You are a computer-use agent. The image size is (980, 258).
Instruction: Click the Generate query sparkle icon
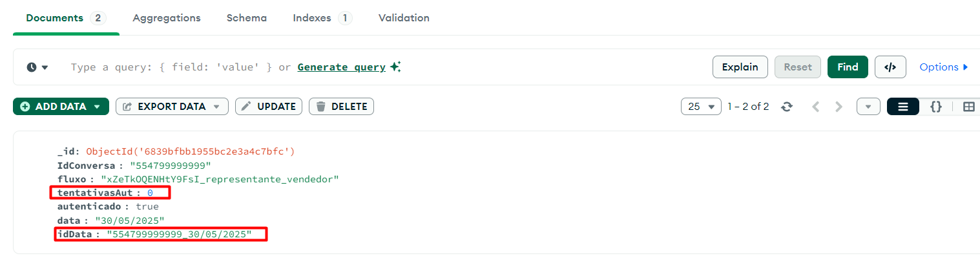(395, 67)
